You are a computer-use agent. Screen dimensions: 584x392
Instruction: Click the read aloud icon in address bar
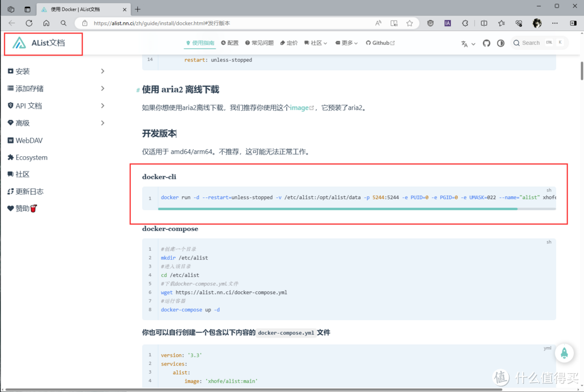point(378,23)
